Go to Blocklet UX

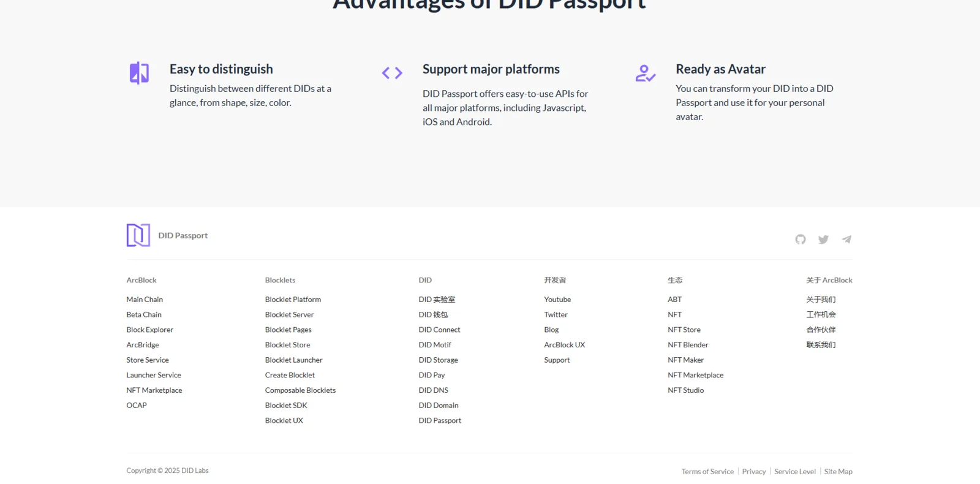[x=284, y=421]
